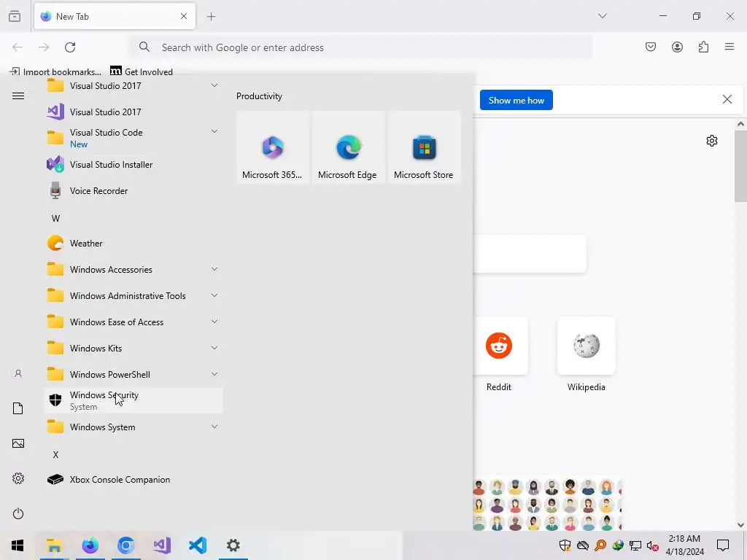Viewport: 747px width, 560px height.
Task: Open Get Involved bookmark
Action: (142, 71)
